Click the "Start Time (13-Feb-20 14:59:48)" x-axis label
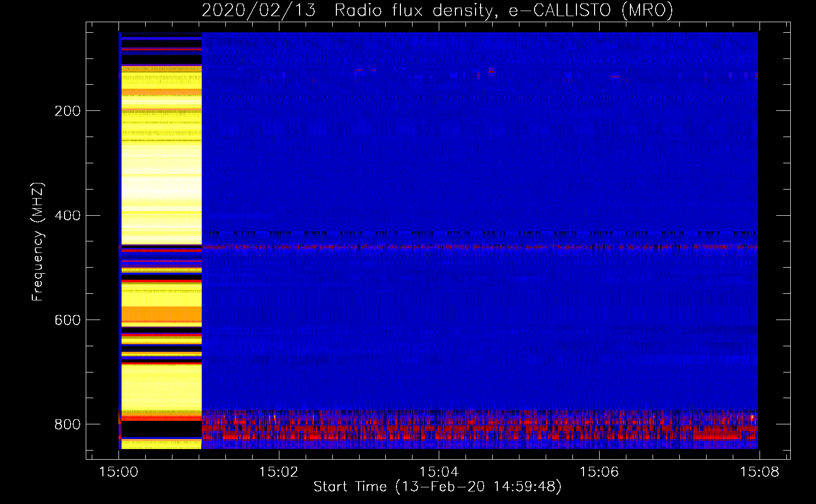This screenshot has height=504, width=816. pyautogui.click(x=438, y=487)
